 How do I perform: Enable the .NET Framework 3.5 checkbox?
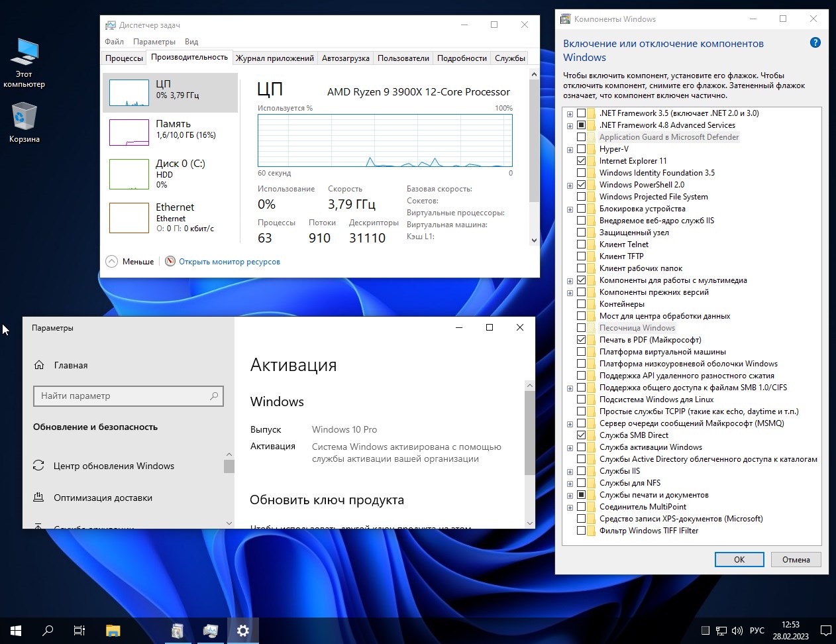click(x=582, y=113)
